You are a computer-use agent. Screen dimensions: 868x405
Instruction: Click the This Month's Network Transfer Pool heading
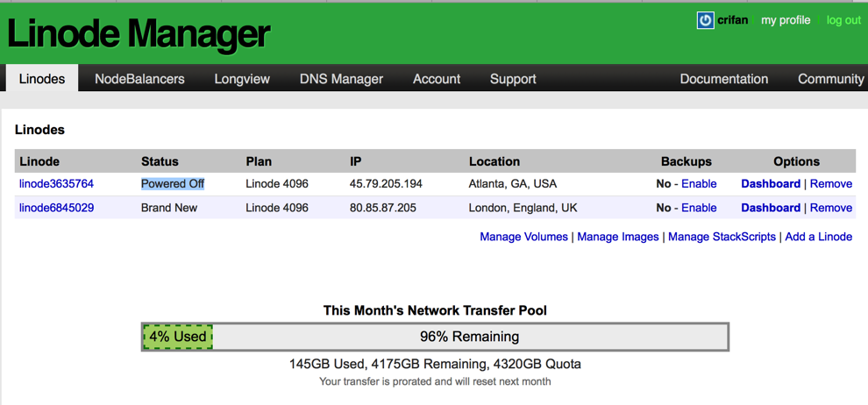tap(435, 310)
